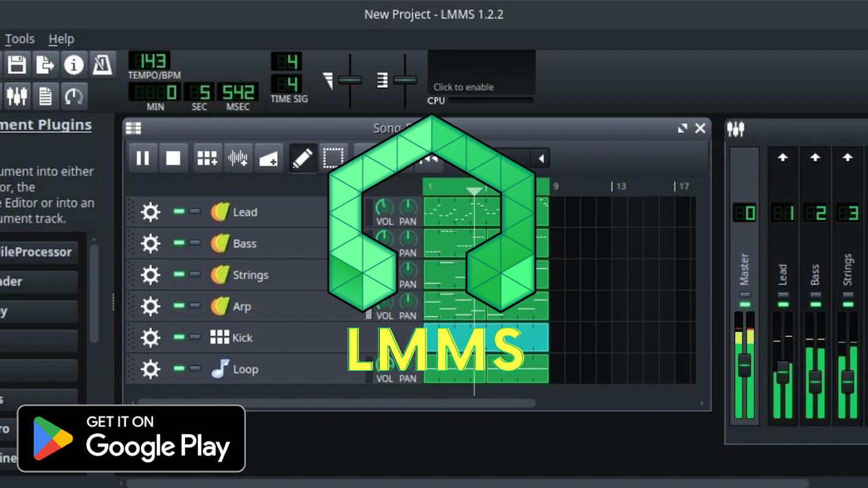868x488 pixels.
Task: Switch to the dashed-rectangle selection mode
Action: [333, 159]
